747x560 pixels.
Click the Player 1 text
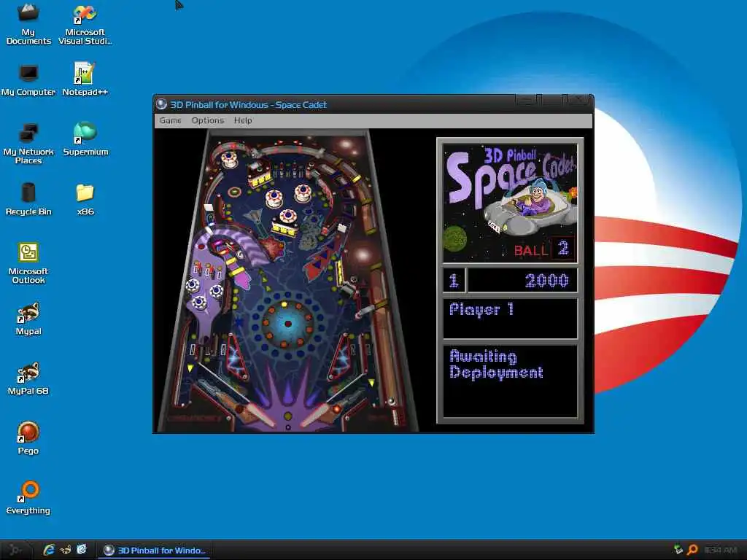(x=481, y=310)
